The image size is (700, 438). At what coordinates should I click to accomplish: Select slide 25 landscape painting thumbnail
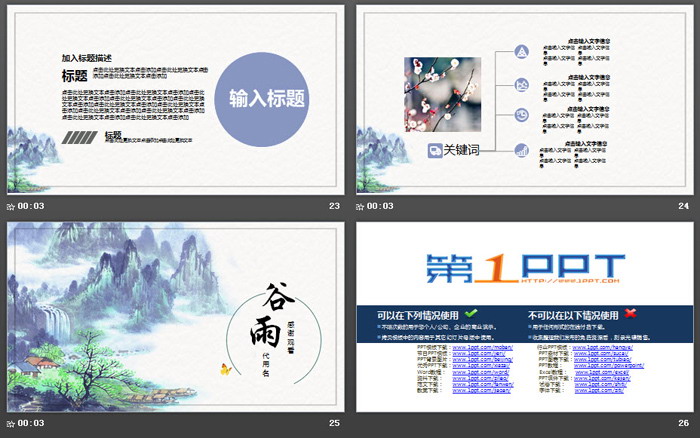175,317
